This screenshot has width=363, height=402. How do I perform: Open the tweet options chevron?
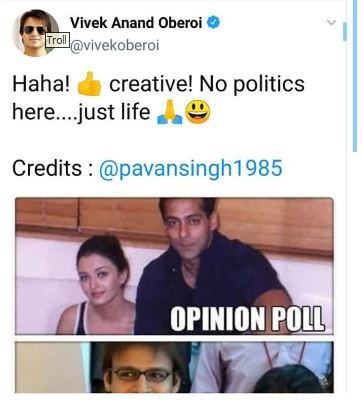331,23
